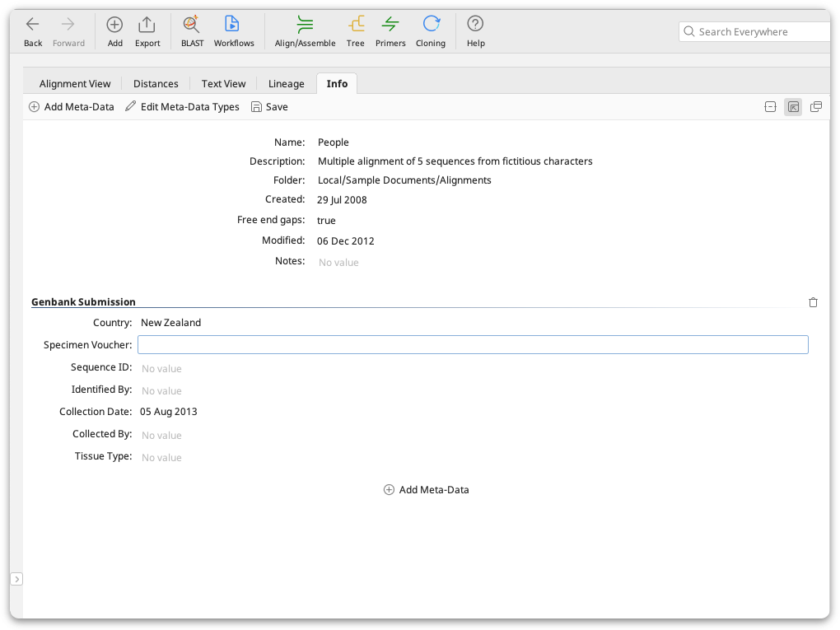Click Edit Meta-Data Types

pos(182,106)
